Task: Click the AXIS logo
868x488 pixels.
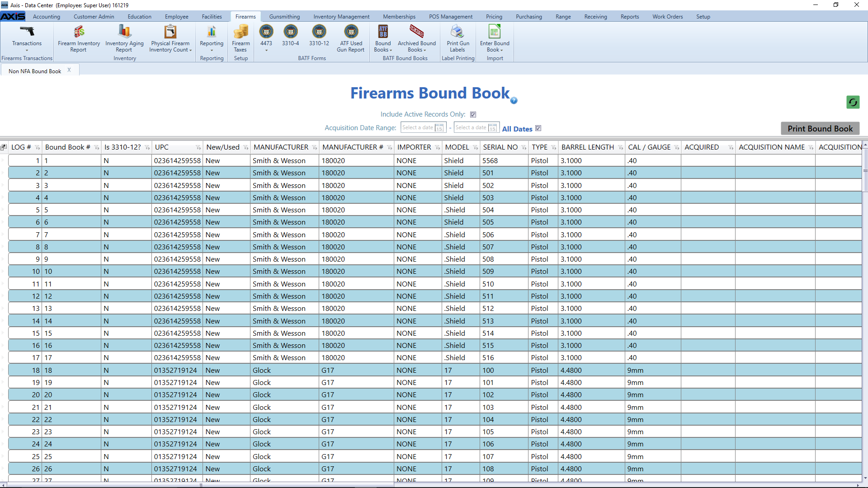Action: 13,16
